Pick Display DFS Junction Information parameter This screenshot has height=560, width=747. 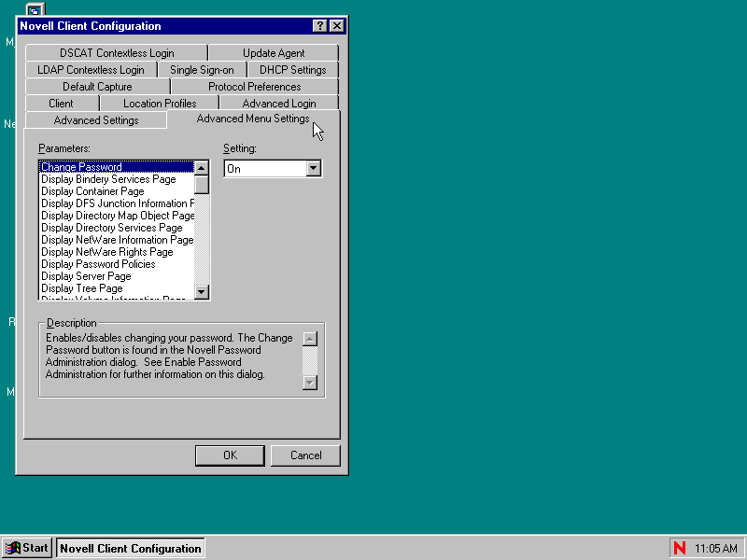117,203
